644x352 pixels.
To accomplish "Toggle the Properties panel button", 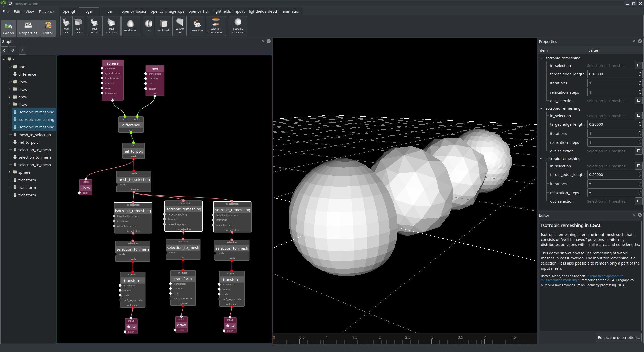I will pos(28,28).
